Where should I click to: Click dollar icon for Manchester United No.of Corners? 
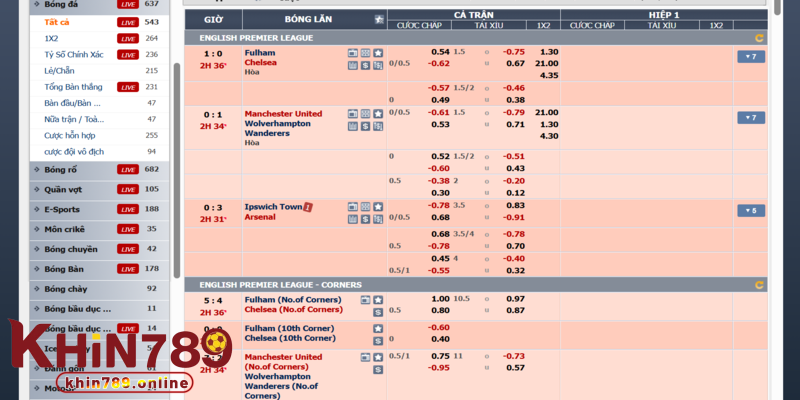(378, 369)
